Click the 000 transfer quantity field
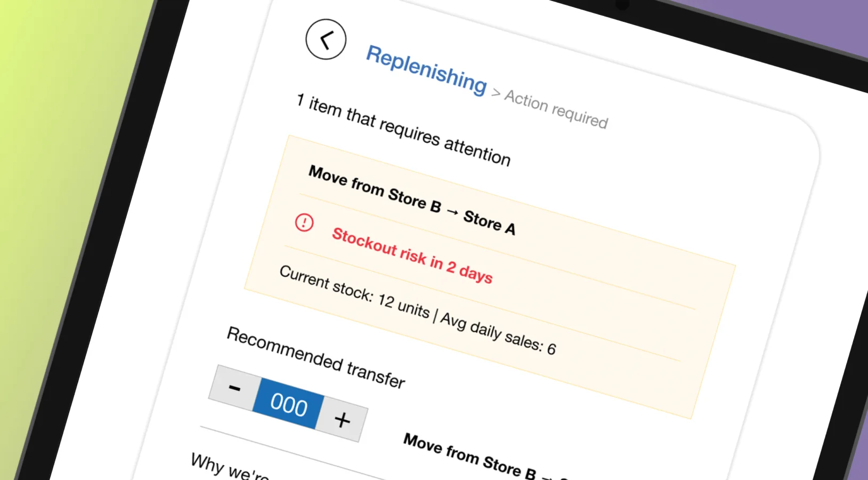This screenshot has height=480, width=868. [288, 404]
